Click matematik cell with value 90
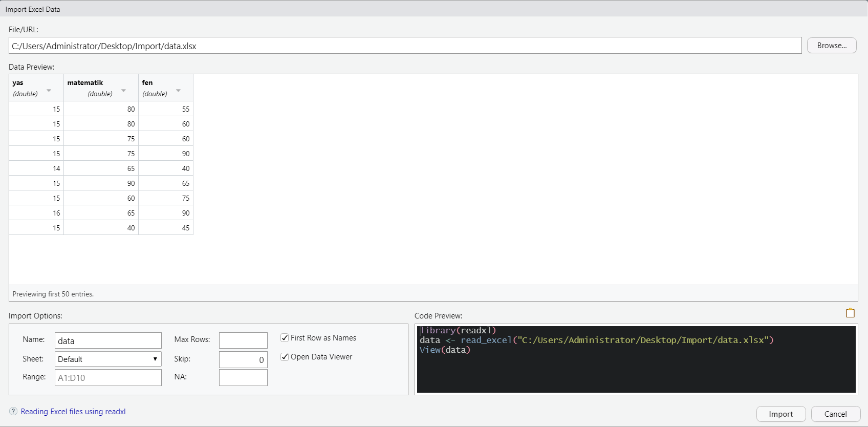The height and width of the screenshot is (427, 868). tap(101, 183)
